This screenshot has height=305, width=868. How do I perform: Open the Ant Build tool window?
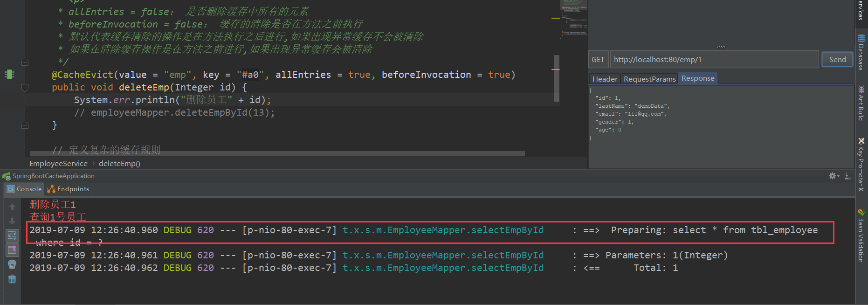861,103
